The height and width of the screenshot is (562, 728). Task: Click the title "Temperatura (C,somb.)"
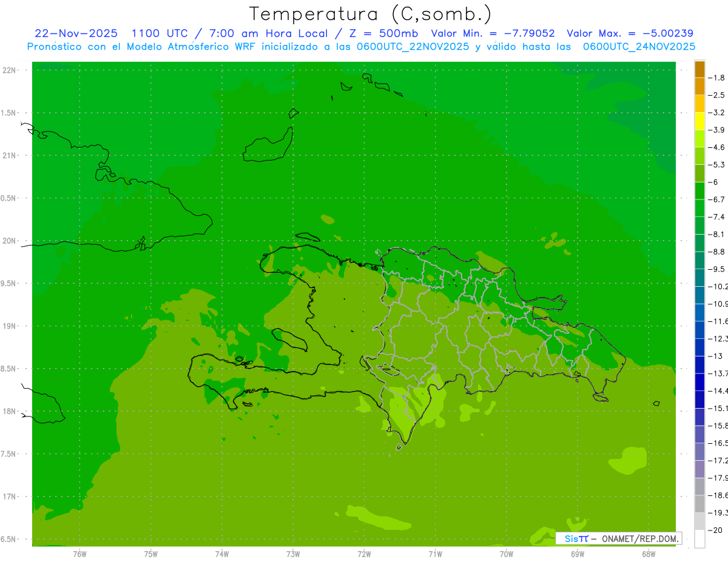coord(370,13)
